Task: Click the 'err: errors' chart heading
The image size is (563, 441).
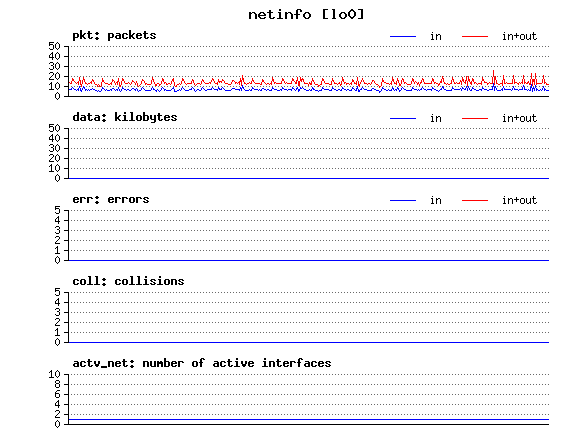Action: pyautogui.click(x=111, y=199)
